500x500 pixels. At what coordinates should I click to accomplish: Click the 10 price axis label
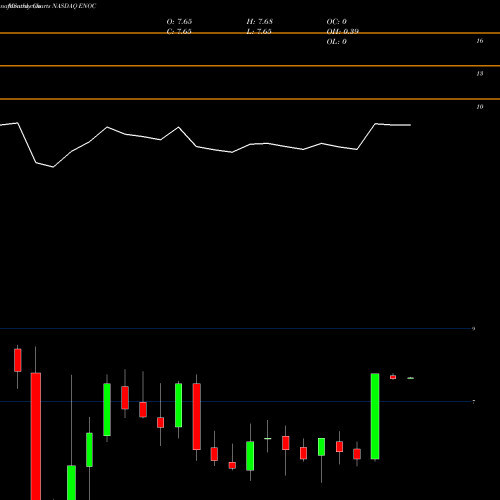480,107
